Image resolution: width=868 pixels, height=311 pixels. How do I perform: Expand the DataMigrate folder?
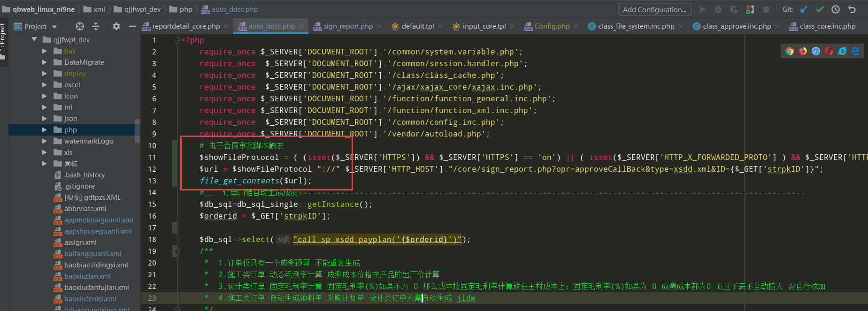tap(45, 62)
